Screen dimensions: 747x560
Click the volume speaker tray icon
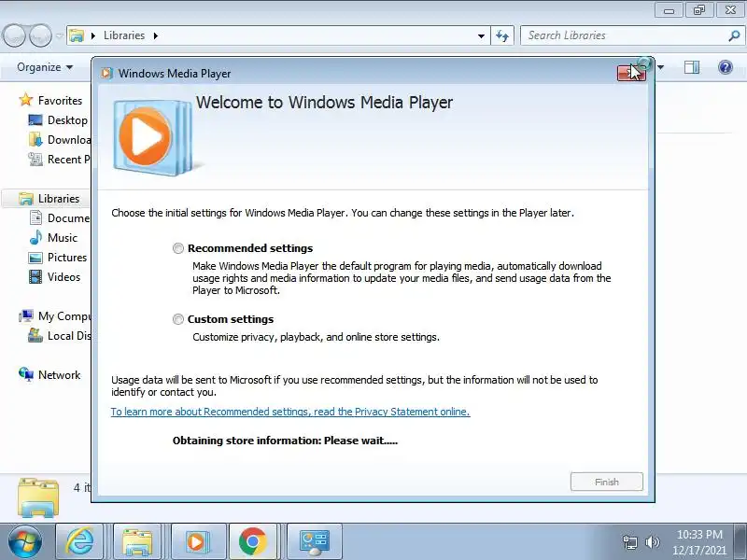point(652,542)
